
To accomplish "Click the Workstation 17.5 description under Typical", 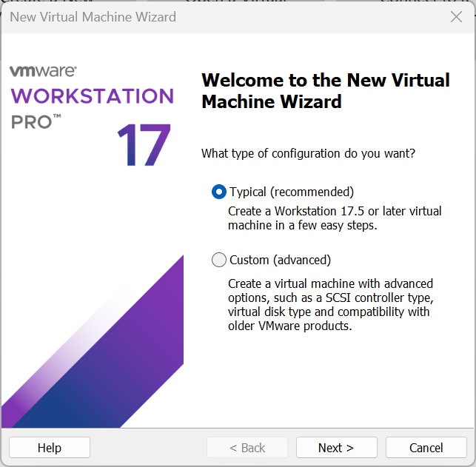I will click(x=334, y=218).
